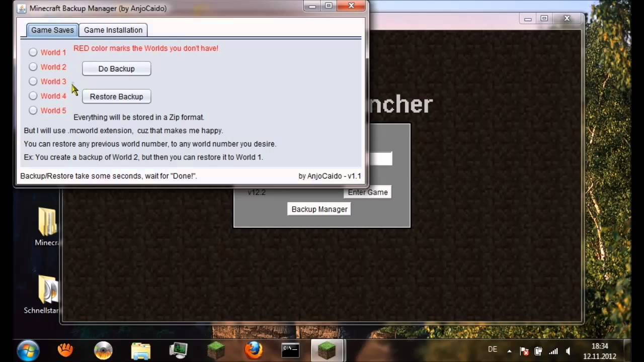
Task: Open the Minecraft folder on desktop
Action: [48, 227]
